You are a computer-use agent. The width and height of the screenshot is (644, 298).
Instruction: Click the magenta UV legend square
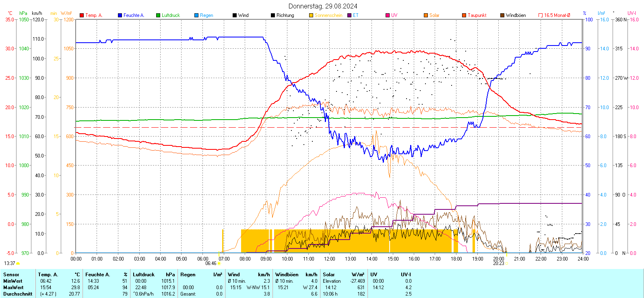pos(388,15)
